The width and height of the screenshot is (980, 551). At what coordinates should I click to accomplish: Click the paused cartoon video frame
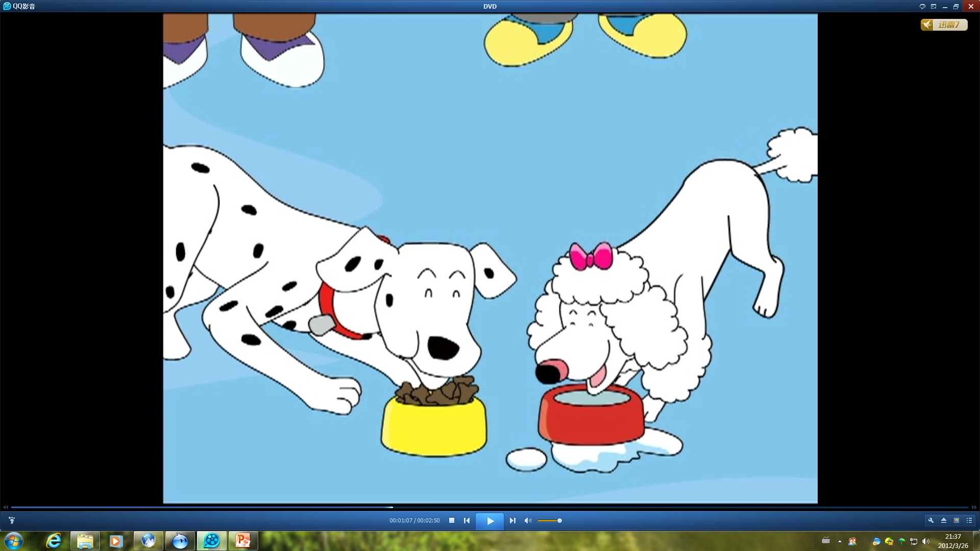[x=490, y=258]
